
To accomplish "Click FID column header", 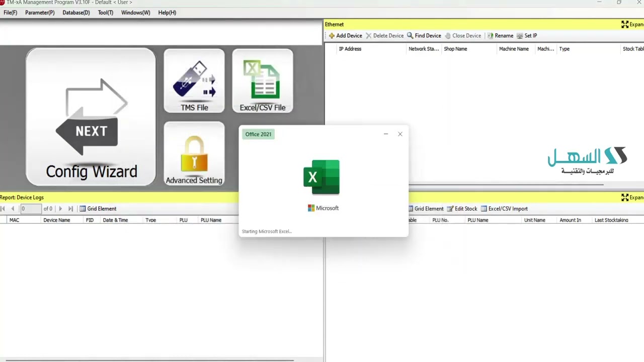I will (90, 220).
